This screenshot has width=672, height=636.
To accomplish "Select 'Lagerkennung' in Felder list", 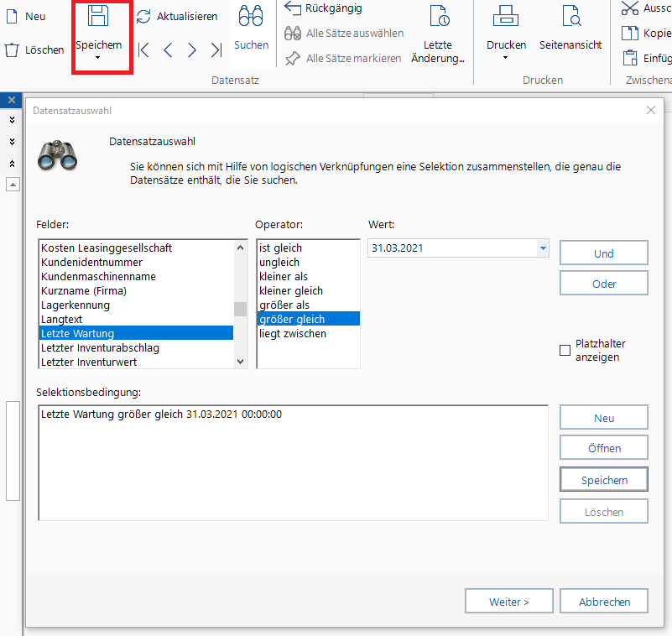I will [136, 305].
